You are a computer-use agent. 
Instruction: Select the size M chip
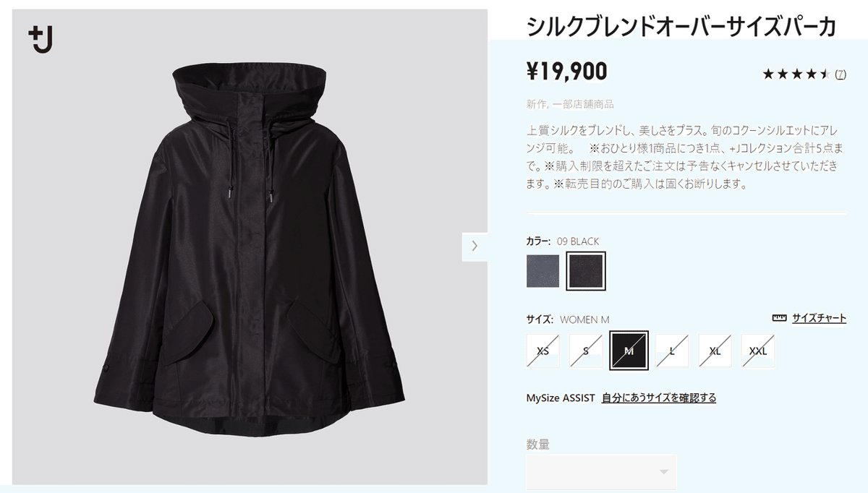(x=629, y=351)
